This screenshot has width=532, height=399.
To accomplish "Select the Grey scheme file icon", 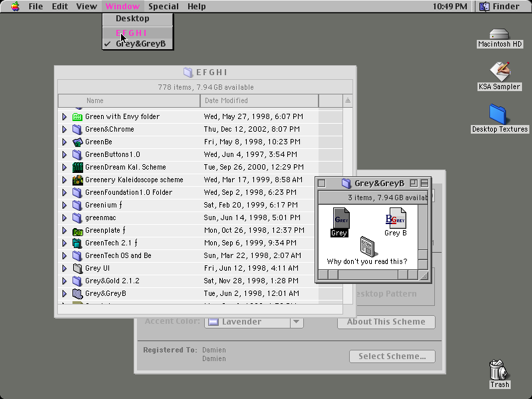I will tap(341, 218).
